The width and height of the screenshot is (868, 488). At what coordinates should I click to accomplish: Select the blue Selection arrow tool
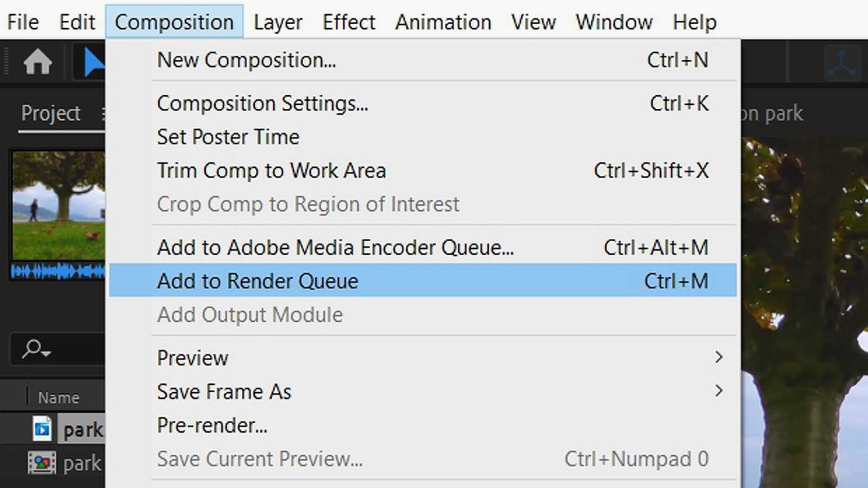pyautogui.click(x=93, y=62)
